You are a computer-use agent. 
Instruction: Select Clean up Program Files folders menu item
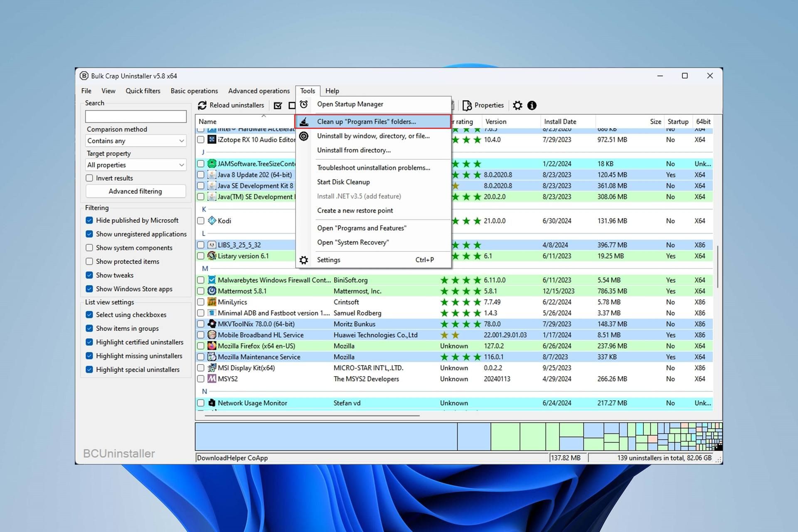[366, 121]
